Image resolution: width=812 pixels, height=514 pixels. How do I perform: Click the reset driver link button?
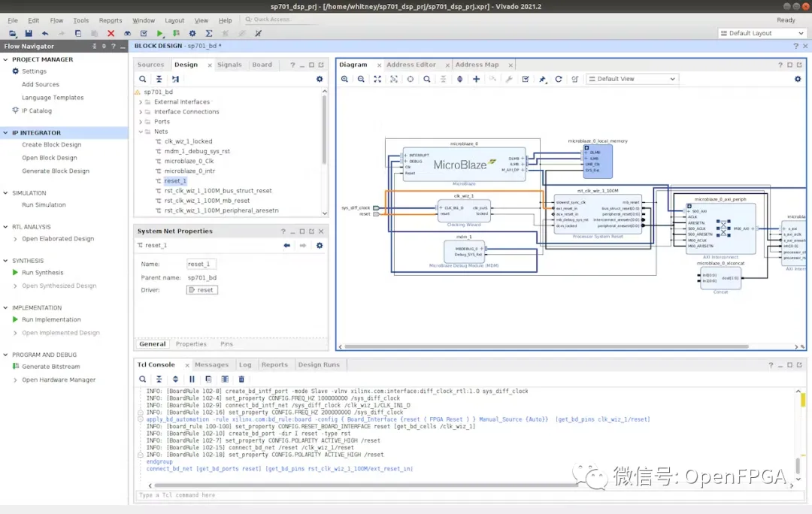click(x=202, y=290)
